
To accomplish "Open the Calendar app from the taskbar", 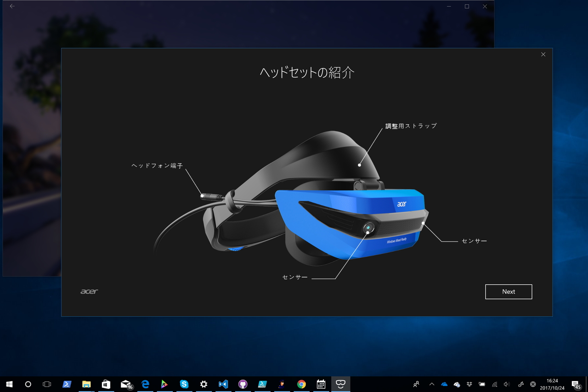I will point(321,384).
